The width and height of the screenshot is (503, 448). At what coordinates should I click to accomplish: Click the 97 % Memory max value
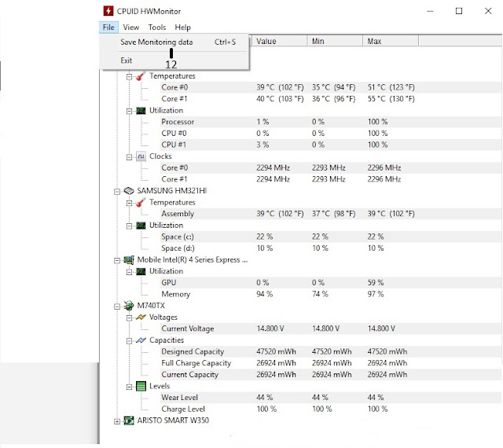[376, 294]
